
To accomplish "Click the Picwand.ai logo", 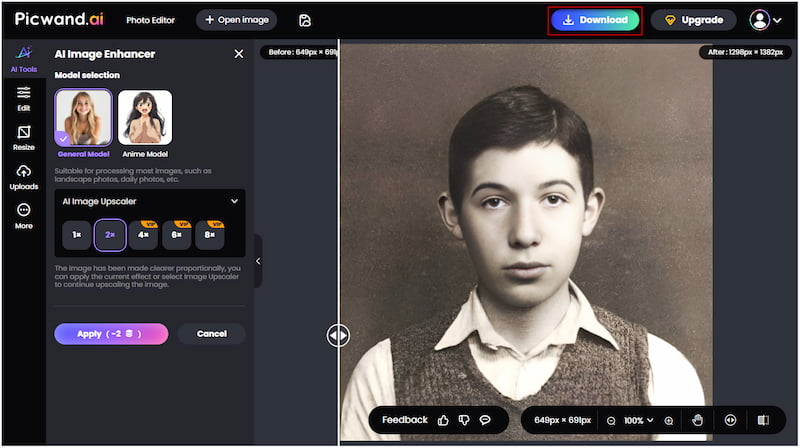I will 59,19.
